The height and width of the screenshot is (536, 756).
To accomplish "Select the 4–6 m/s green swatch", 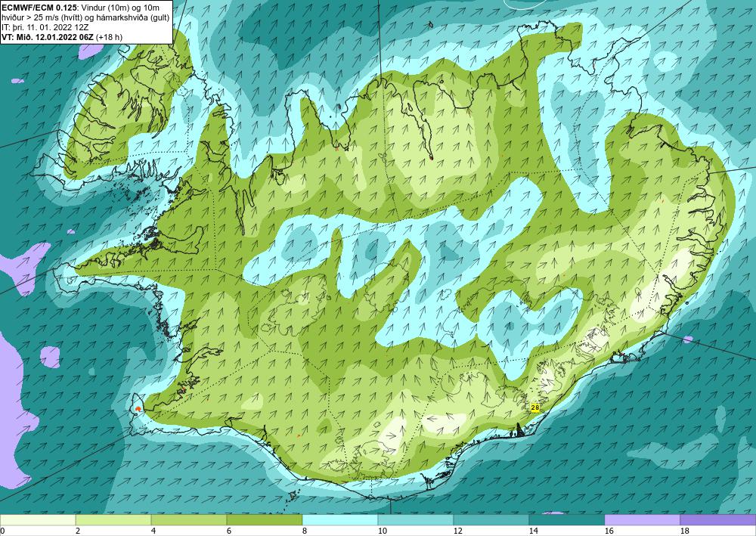I will pos(189,520).
